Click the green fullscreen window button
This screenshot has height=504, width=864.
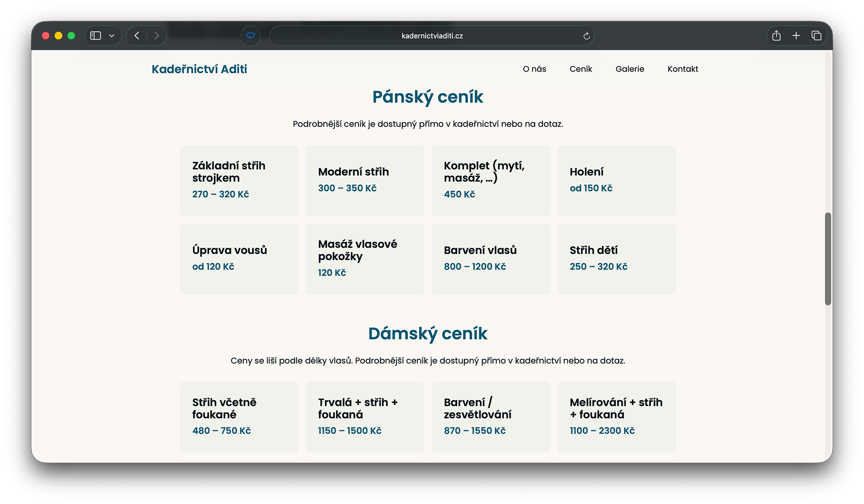[71, 36]
